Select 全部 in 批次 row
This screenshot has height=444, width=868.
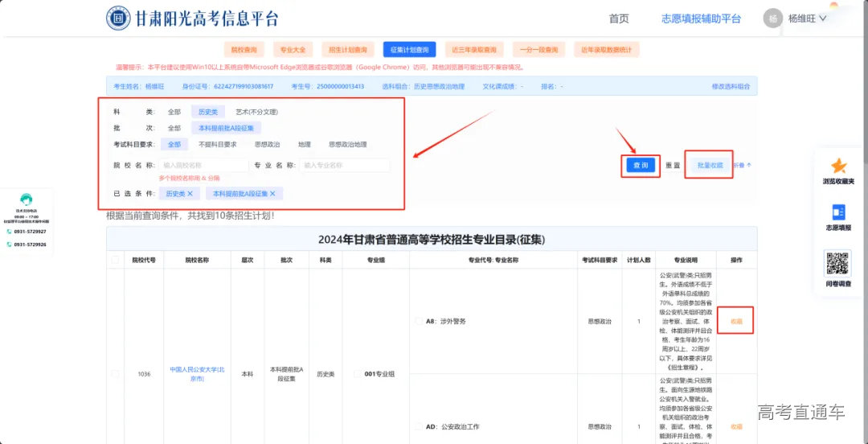(174, 128)
